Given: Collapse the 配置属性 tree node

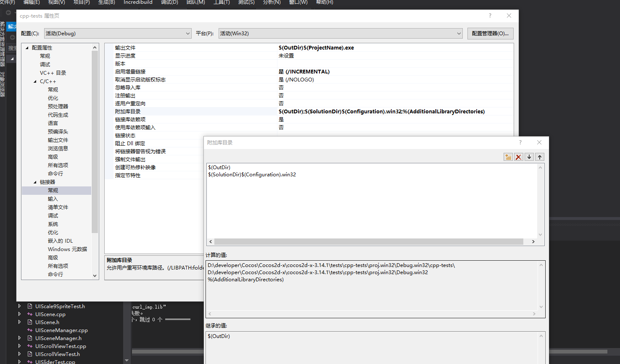Looking at the screenshot, I should tap(27, 48).
